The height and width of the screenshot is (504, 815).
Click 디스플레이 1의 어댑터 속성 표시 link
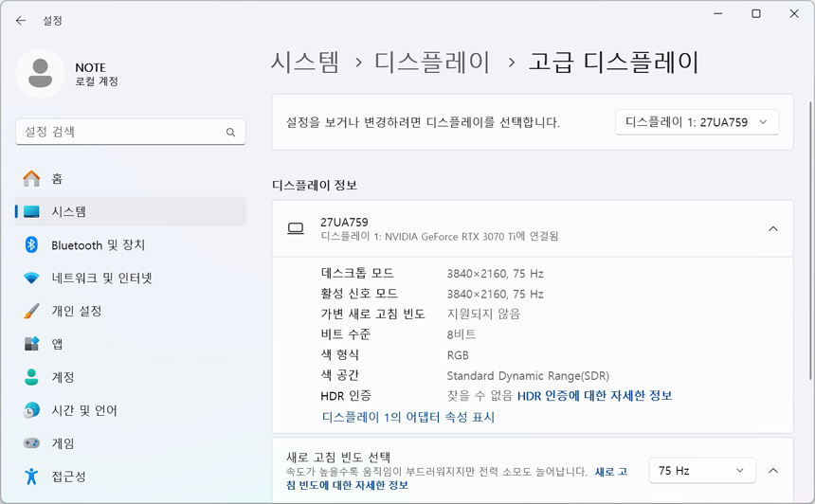click(x=407, y=417)
